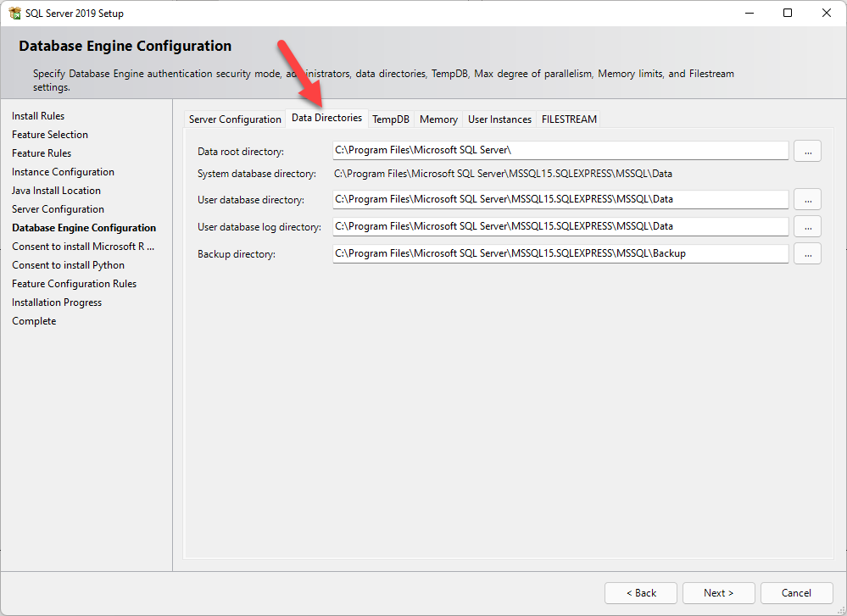Click the Data root directory field
The image size is (847, 616).
point(560,150)
